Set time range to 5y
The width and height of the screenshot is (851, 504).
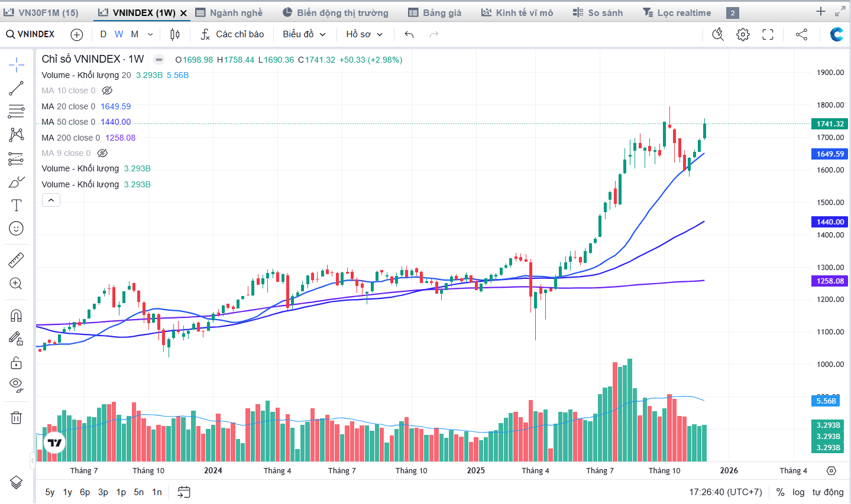click(x=50, y=492)
